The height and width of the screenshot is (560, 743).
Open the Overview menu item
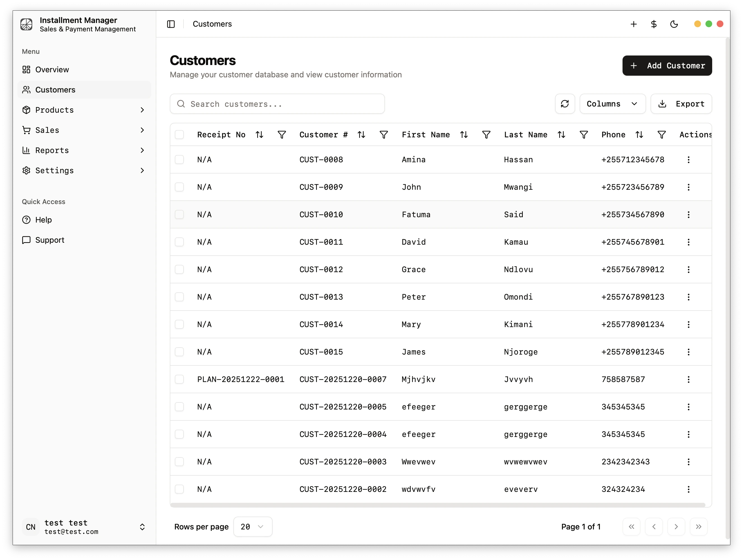click(x=52, y=70)
